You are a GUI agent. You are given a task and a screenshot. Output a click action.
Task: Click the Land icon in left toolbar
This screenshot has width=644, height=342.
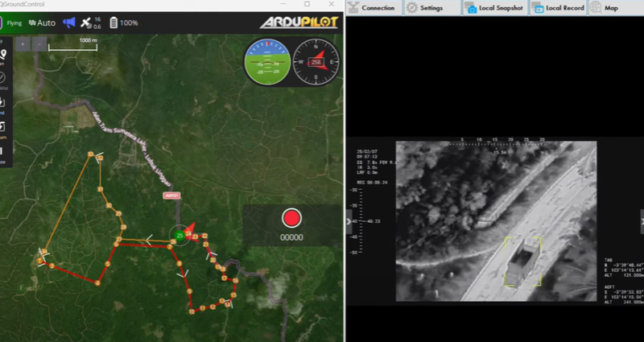pyautogui.click(x=3, y=104)
